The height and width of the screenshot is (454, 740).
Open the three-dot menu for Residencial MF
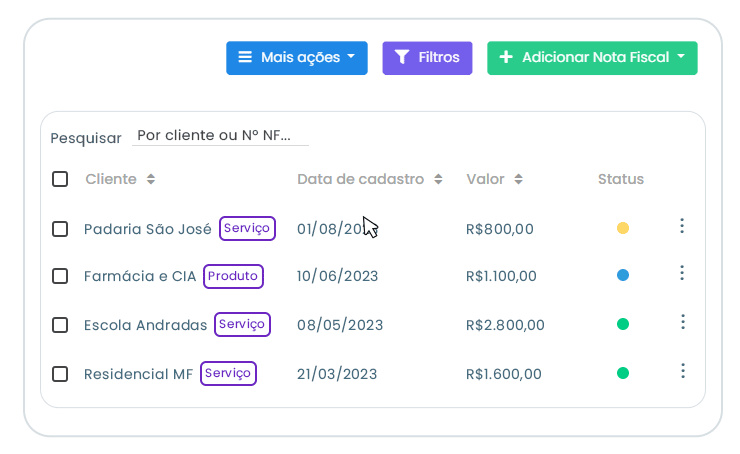pyautogui.click(x=682, y=371)
